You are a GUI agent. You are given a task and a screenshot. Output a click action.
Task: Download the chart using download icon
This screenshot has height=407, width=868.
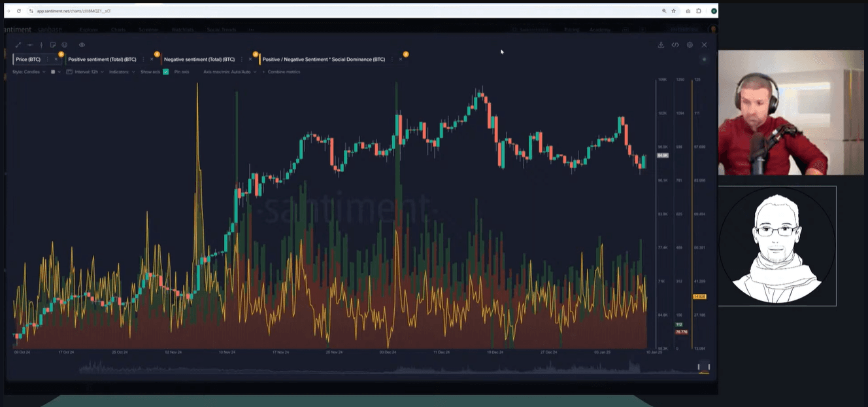point(661,45)
